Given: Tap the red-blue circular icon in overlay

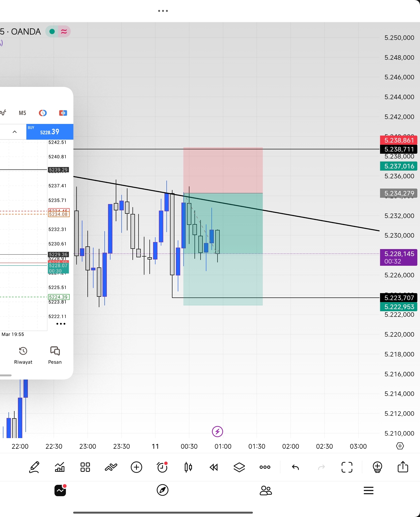Looking at the screenshot, I should coord(43,113).
